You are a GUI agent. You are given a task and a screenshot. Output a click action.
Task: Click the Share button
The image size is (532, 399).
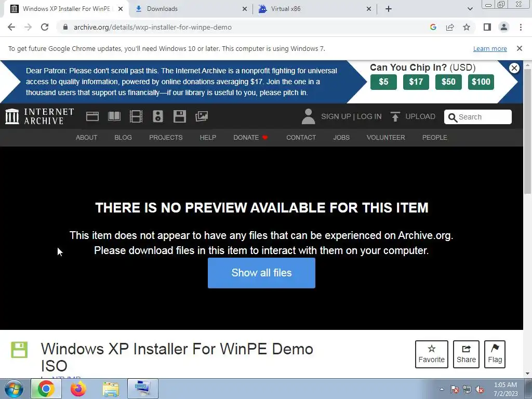tap(466, 354)
